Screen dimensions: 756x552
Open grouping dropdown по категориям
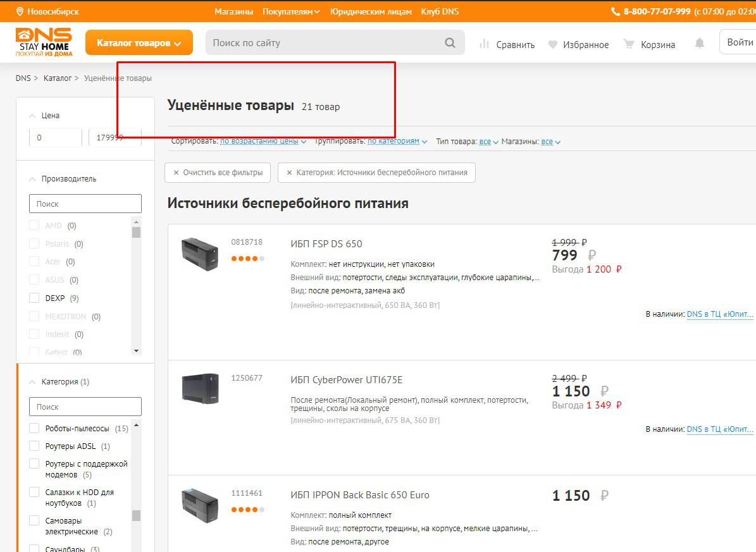[x=397, y=141]
